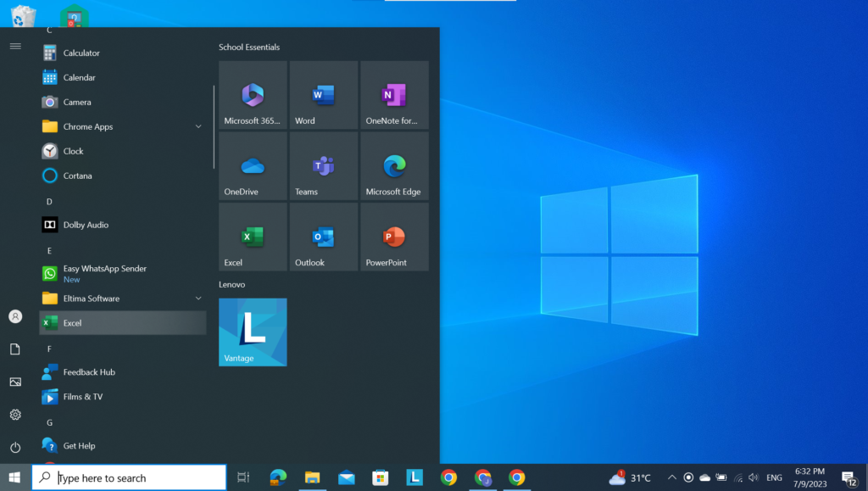Viewport: 868px width, 491px height.
Task: Open the clock showing 6:32 PM
Action: click(x=810, y=477)
